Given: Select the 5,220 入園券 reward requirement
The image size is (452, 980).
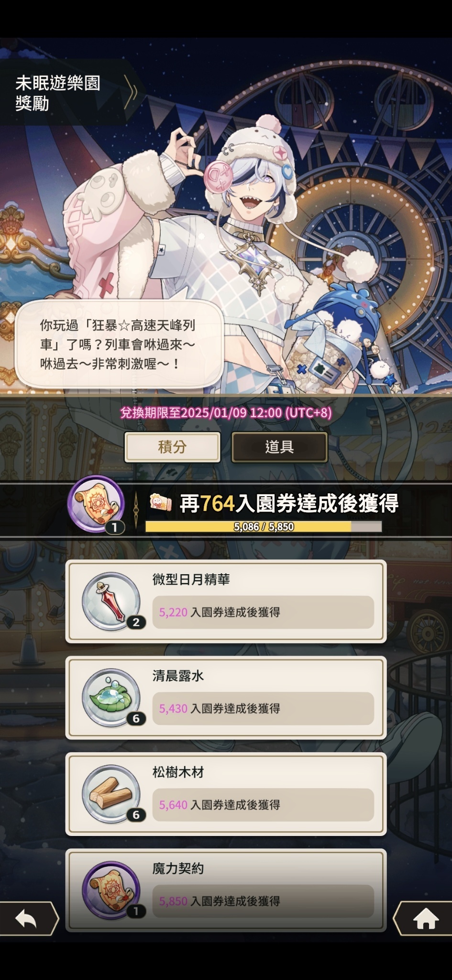Looking at the screenshot, I should (x=263, y=612).
